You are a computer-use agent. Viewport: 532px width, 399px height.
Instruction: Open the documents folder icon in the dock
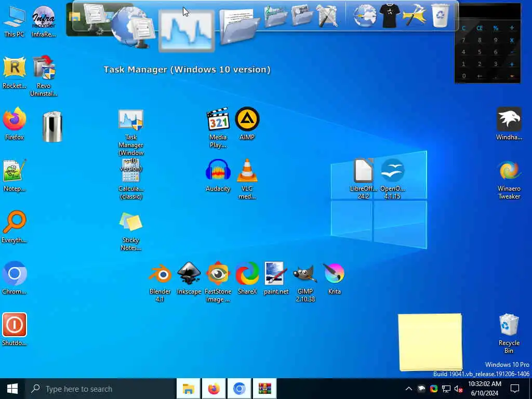coord(238,26)
